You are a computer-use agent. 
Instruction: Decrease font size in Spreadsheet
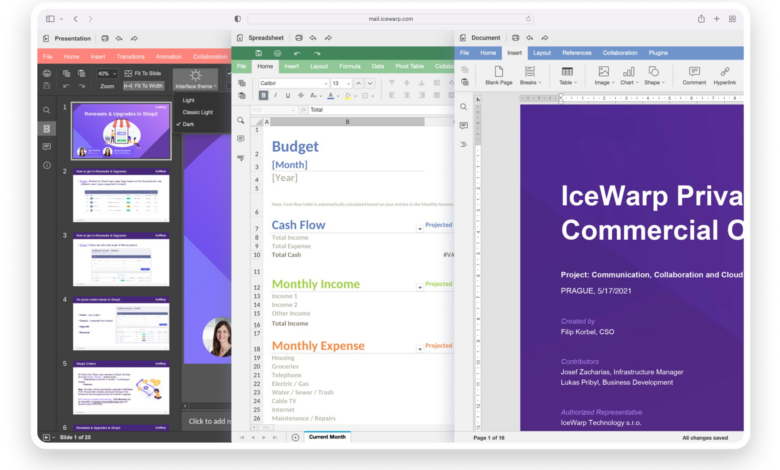(370, 83)
